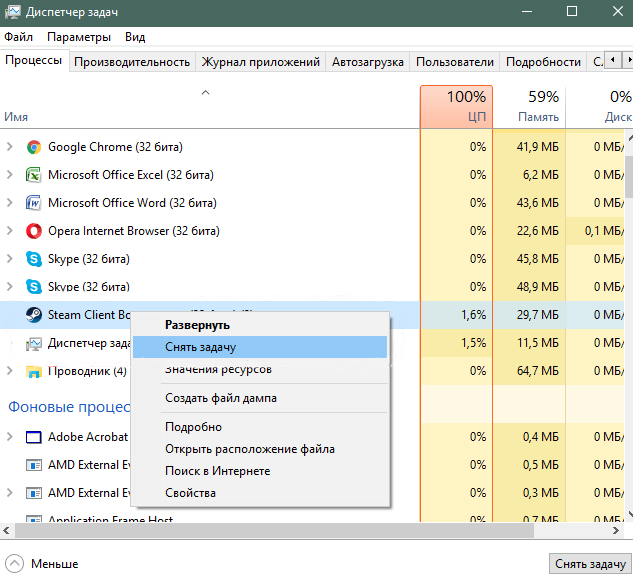633x583 pixels.
Task: Click the Explorer (Проводник) folder icon
Action: (x=34, y=372)
